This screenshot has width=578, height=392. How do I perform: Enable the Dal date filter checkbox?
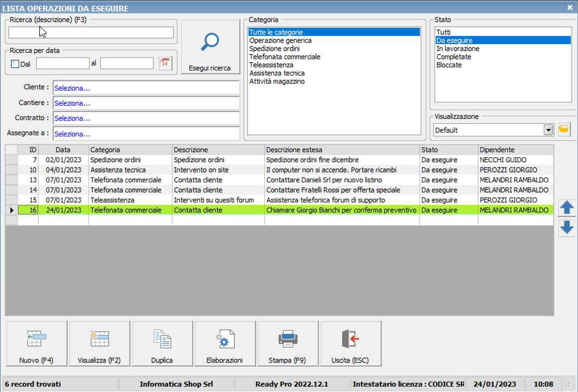coord(15,64)
